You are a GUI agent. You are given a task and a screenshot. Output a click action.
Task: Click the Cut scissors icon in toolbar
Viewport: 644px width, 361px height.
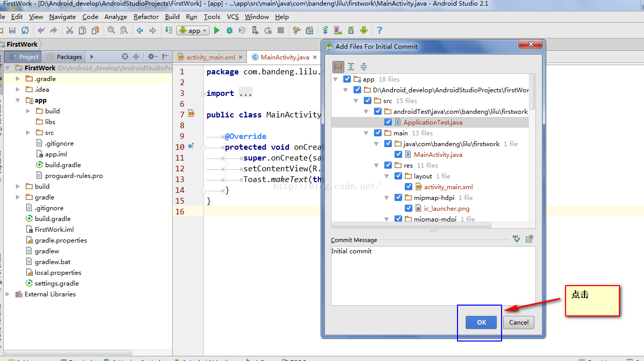(70, 31)
